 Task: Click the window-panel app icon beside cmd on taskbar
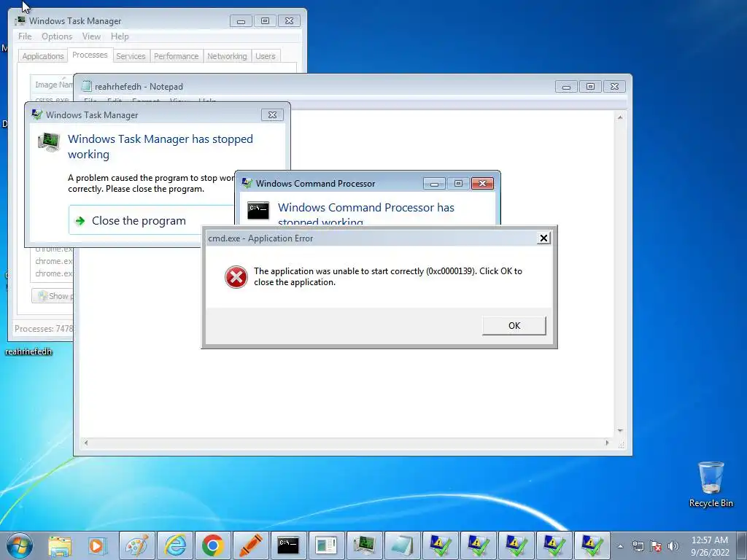pyautogui.click(x=326, y=545)
